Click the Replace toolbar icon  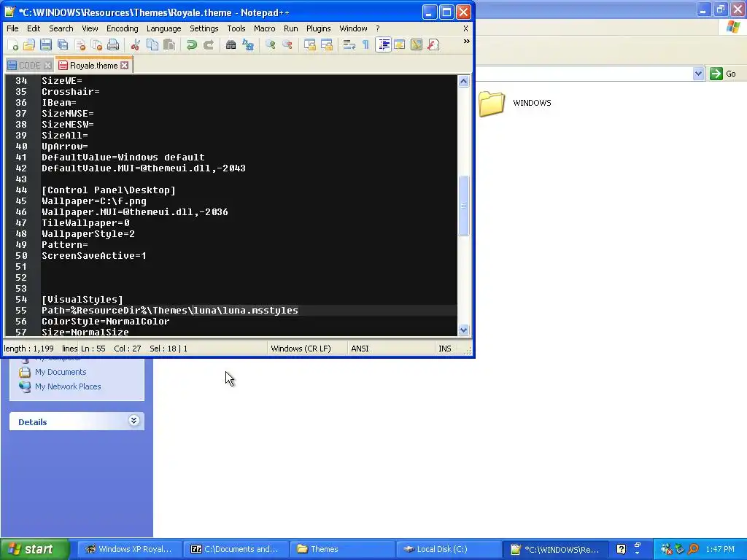coord(248,44)
